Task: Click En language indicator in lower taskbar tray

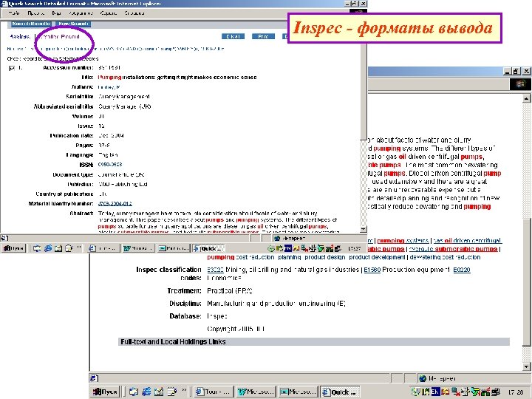Action: tap(436, 392)
